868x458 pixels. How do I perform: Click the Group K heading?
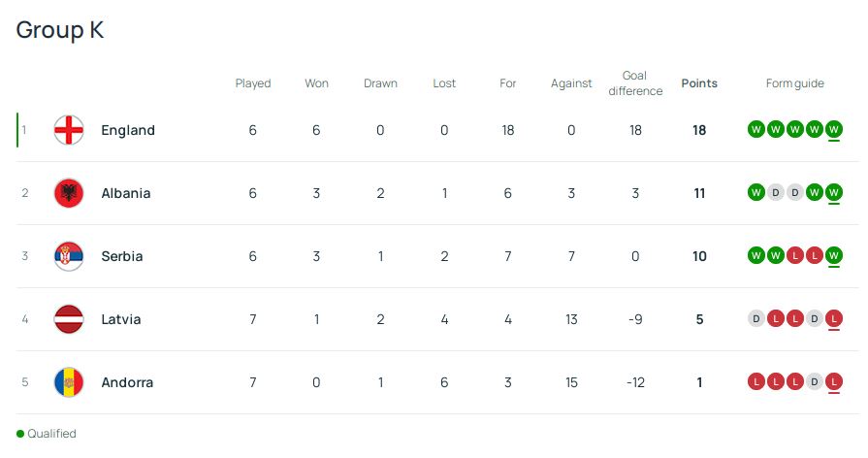coord(60,30)
